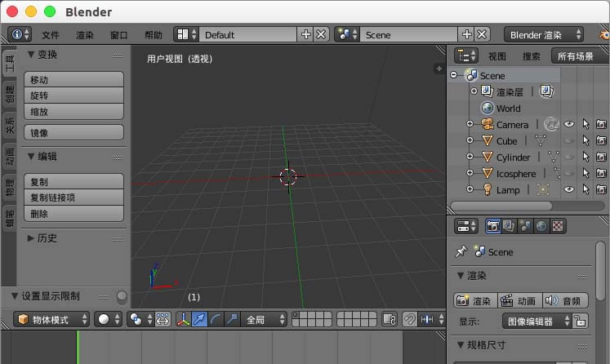
Task: Toggle lock camera to layers icon
Action: [x=390, y=320]
